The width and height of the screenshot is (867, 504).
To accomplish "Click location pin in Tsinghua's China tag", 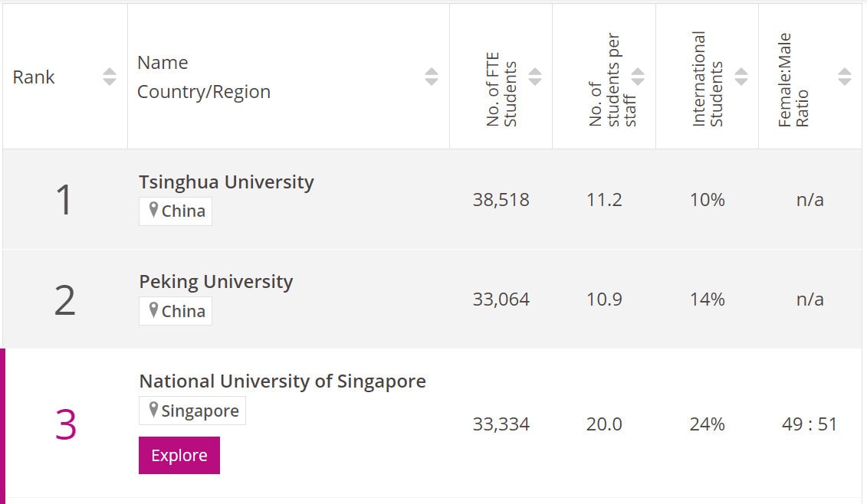I will click(x=153, y=210).
